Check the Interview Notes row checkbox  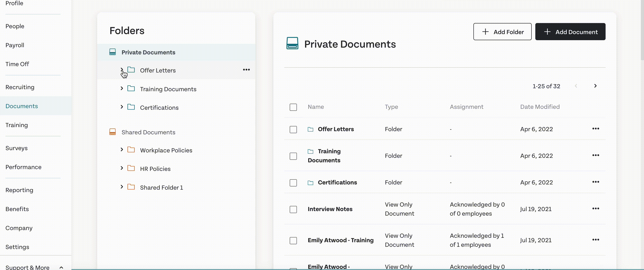pyautogui.click(x=293, y=209)
